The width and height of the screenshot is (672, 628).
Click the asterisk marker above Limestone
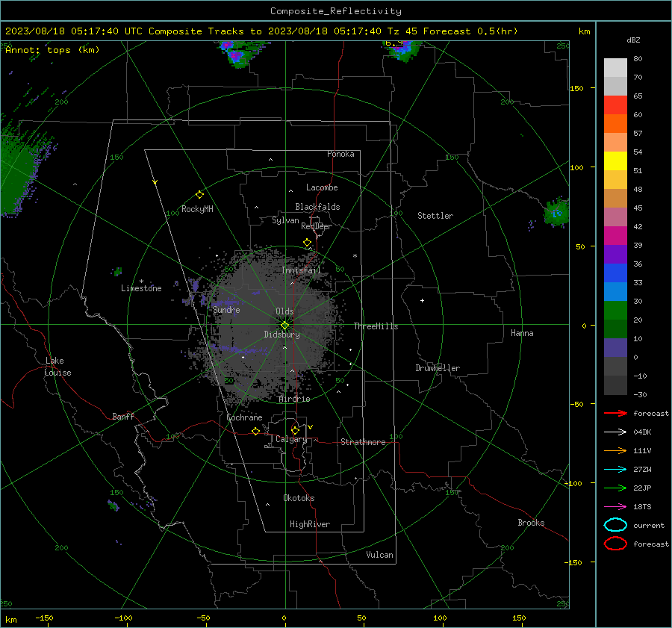coord(141,282)
